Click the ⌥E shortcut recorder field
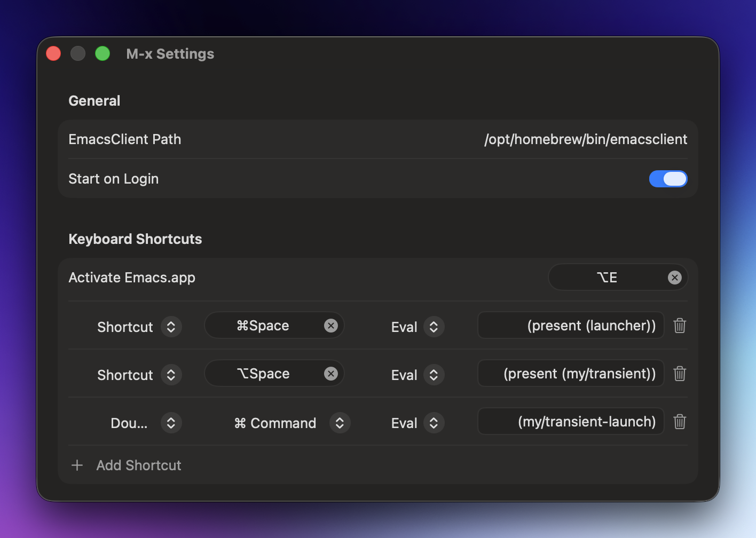Viewport: 756px width, 538px height. 607,278
